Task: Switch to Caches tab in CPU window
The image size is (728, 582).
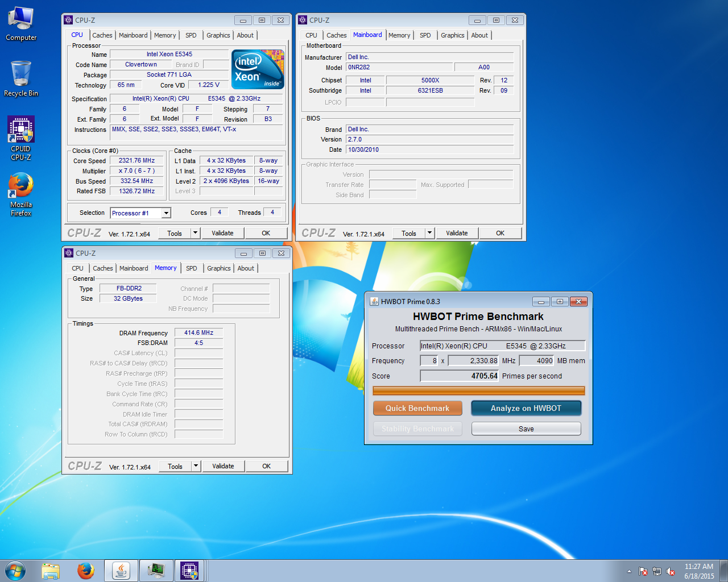Action: point(102,35)
